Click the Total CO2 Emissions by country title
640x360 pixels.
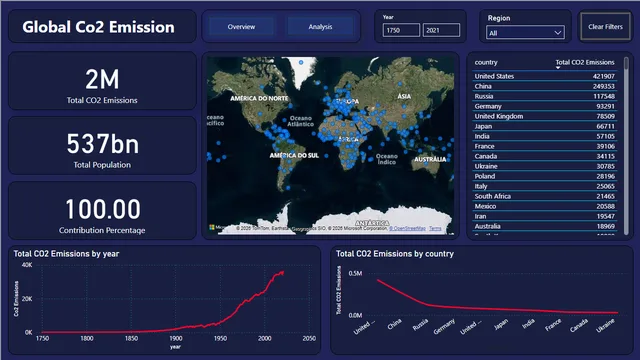(395, 254)
